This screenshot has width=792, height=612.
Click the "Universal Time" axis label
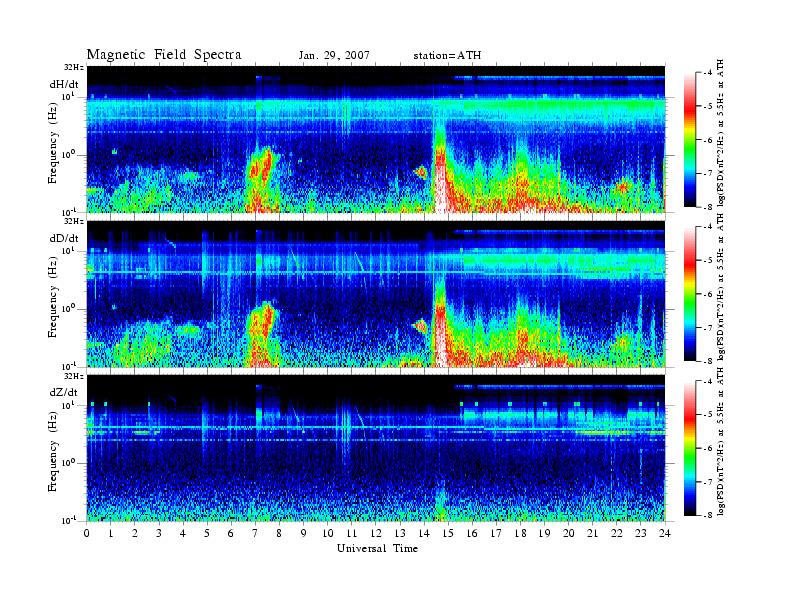coord(377,548)
